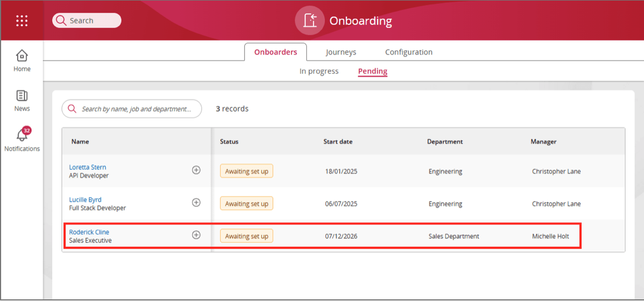Open Loretta Stern's profile link
Viewport: 644px width, 301px height.
pyautogui.click(x=87, y=167)
